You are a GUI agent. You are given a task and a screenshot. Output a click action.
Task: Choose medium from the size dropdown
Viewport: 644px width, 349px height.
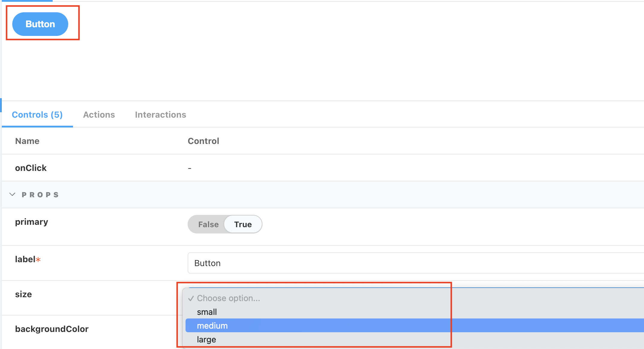point(212,326)
